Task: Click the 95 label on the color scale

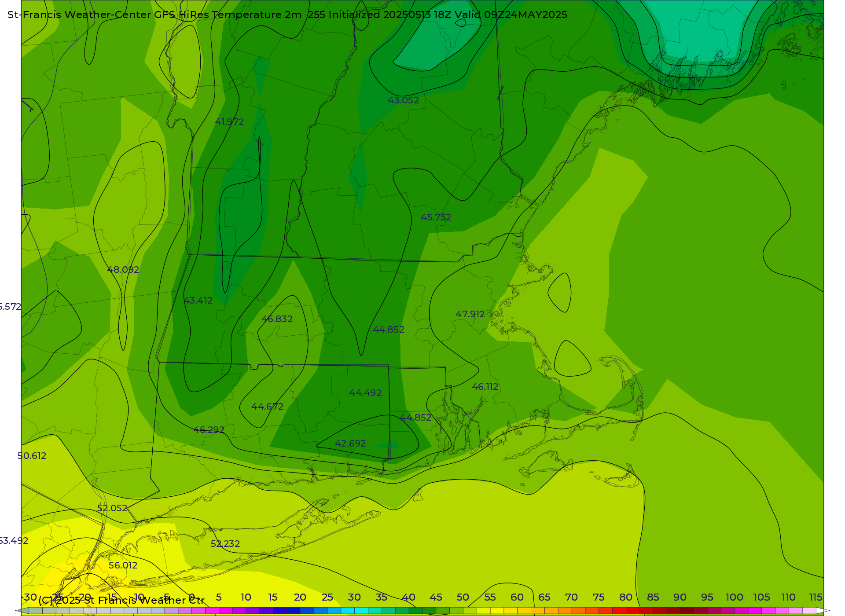Action: [707, 598]
